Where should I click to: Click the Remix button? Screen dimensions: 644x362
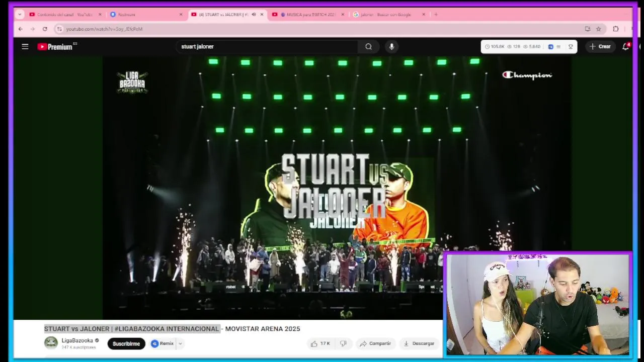point(162,343)
